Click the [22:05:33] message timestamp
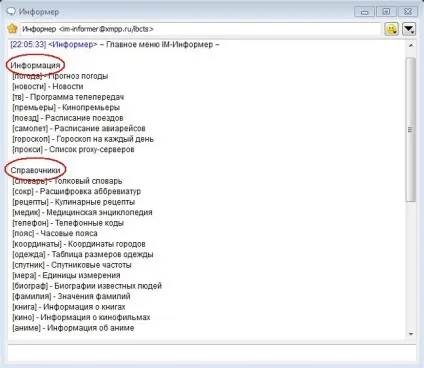 [28, 44]
